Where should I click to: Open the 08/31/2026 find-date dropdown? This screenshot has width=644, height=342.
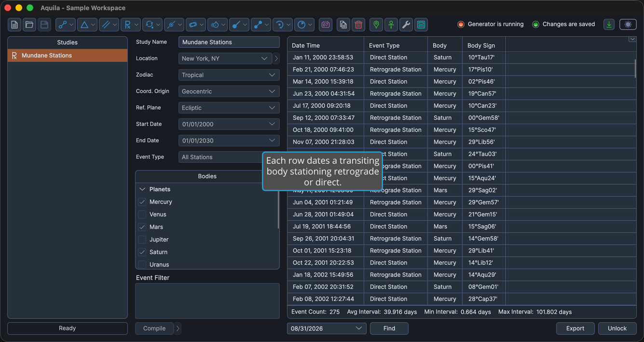click(327, 328)
